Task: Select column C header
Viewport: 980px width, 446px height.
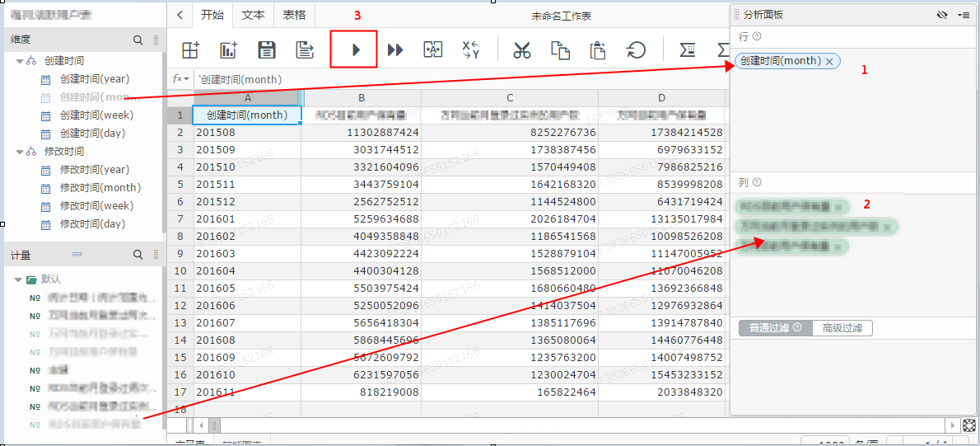Action: pyautogui.click(x=510, y=98)
